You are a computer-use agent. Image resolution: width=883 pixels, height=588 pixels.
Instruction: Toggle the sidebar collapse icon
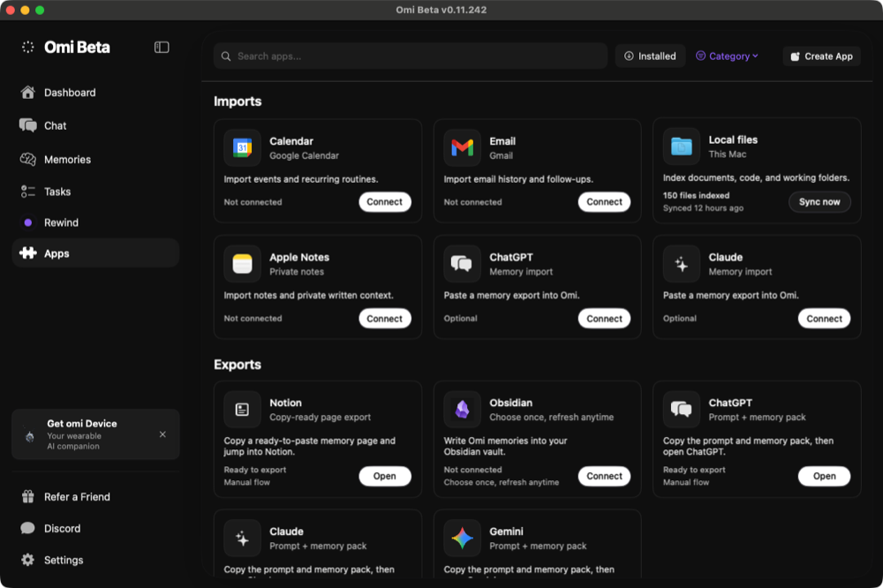[162, 48]
